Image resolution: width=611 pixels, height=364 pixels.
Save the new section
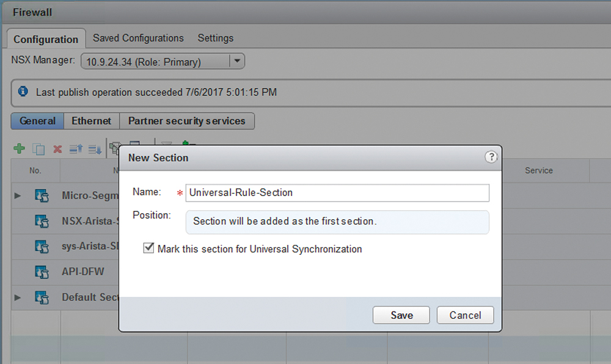pyautogui.click(x=401, y=315)
